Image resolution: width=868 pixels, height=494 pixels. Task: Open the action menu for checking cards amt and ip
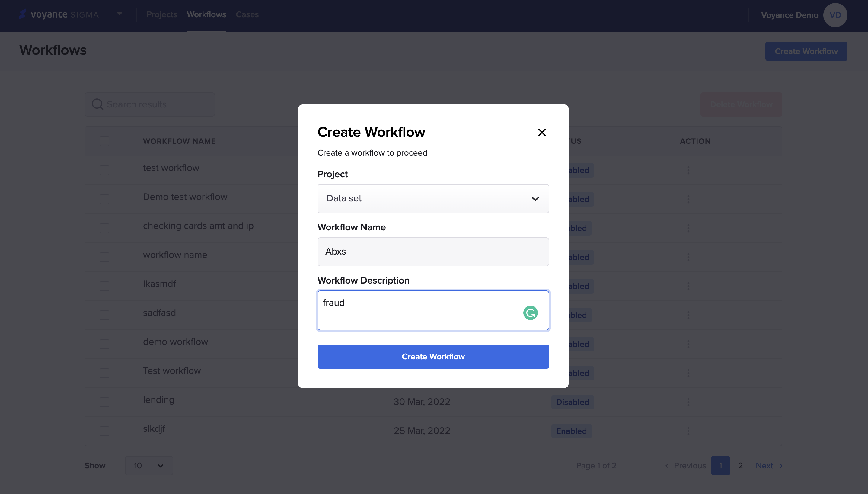click(x=688, y=228)
